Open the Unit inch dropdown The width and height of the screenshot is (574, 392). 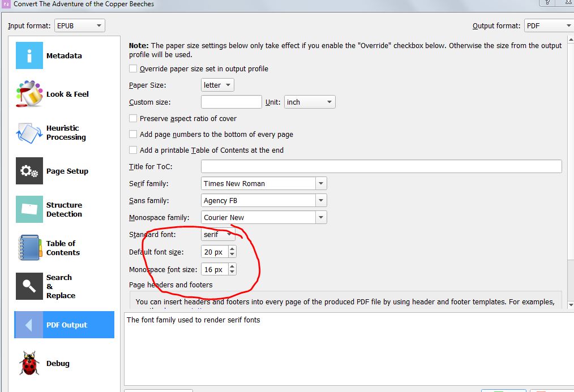pos(310,102)
